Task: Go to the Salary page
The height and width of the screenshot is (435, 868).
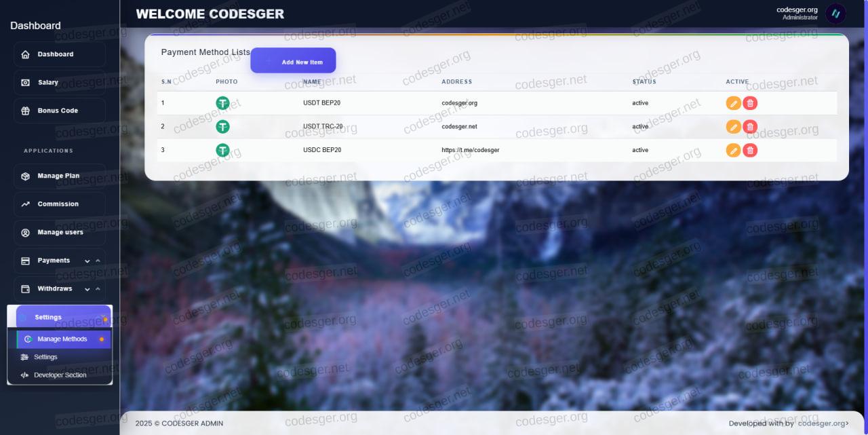Action: click(60, 82)
